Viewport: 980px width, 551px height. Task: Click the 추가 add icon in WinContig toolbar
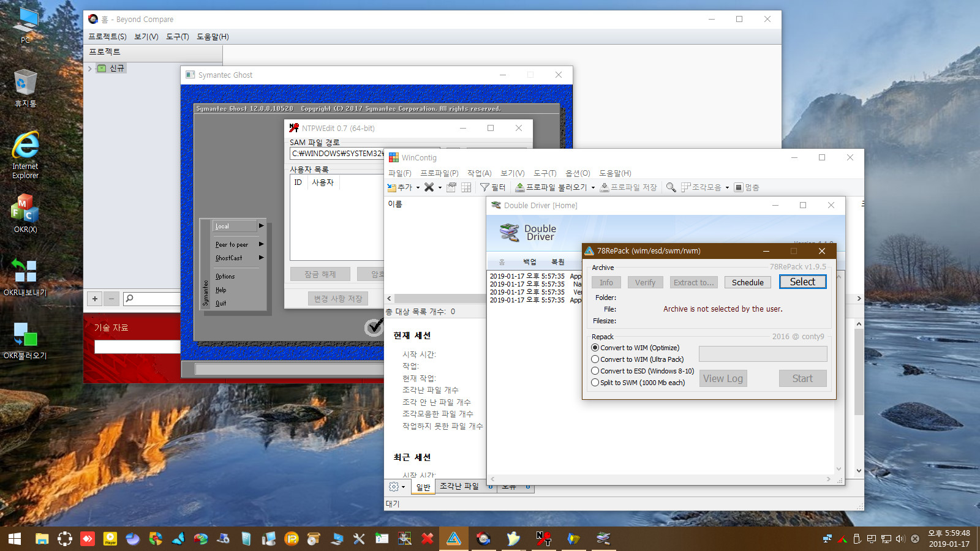click(400, 187)
